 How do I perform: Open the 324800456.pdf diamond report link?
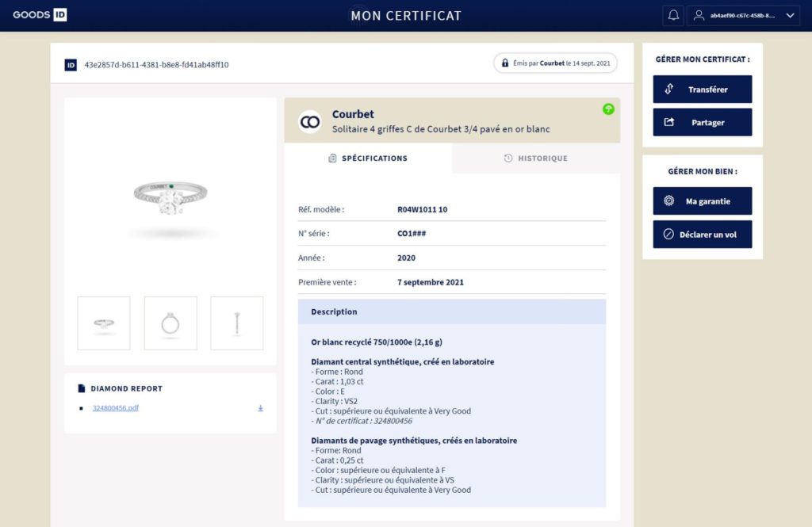(x=116, y=408)
